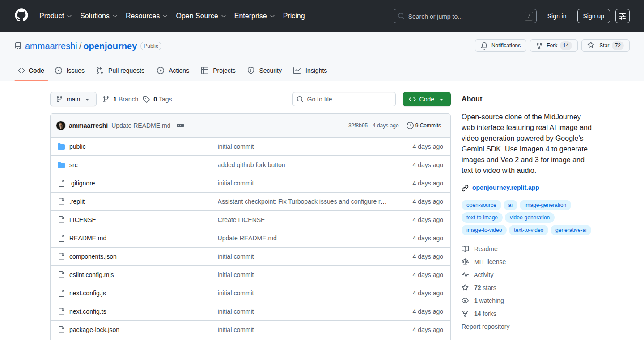
Task: Click the repository icon before ammaarreshi
Action: [18, 46]
